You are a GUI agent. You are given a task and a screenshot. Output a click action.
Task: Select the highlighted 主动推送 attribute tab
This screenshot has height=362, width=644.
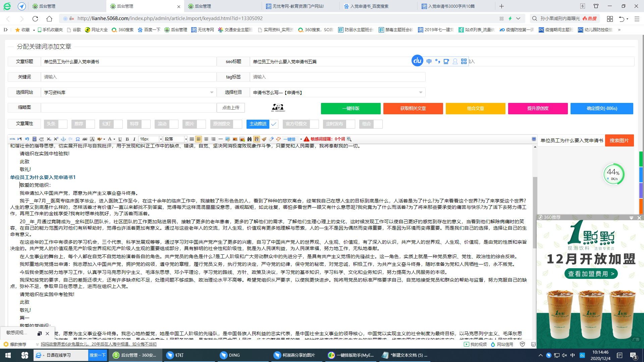257,124
